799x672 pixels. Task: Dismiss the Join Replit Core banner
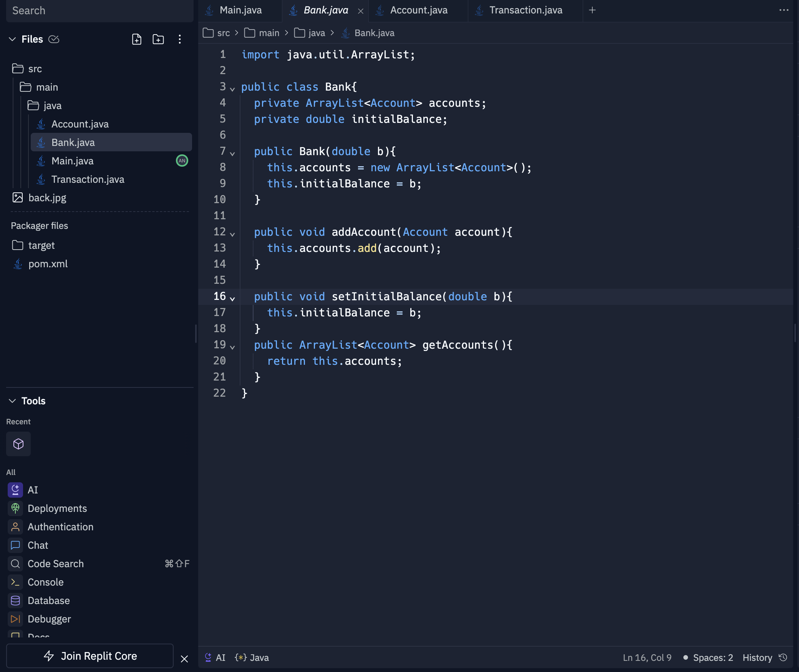[x=184, y=659]
